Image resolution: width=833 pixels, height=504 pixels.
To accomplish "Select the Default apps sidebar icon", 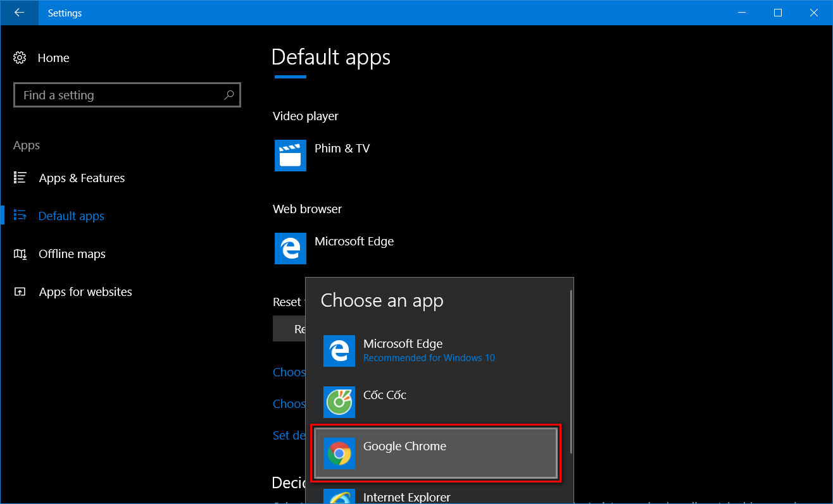I will pyautogui.click(x=20, y=216).
